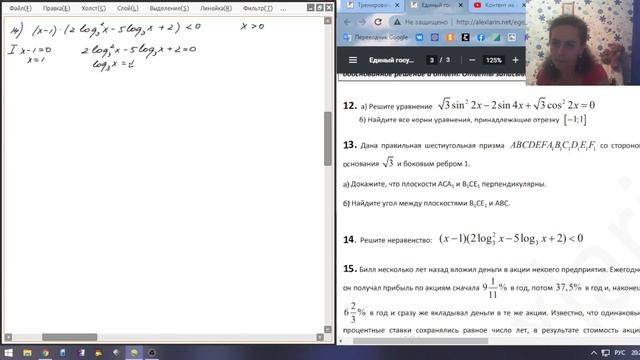
Task: Open the VK bookmark icon
Action: coord(419,37)
